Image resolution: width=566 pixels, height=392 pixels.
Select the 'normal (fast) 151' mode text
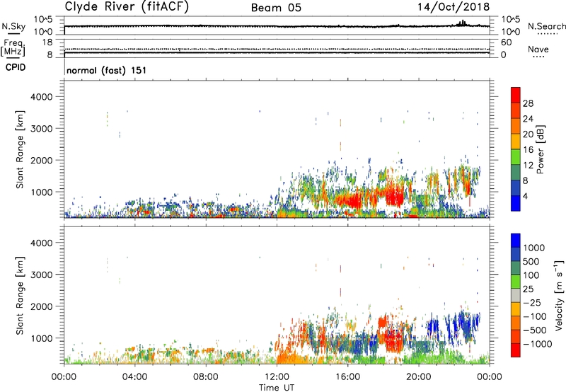(x=107, y=70)
